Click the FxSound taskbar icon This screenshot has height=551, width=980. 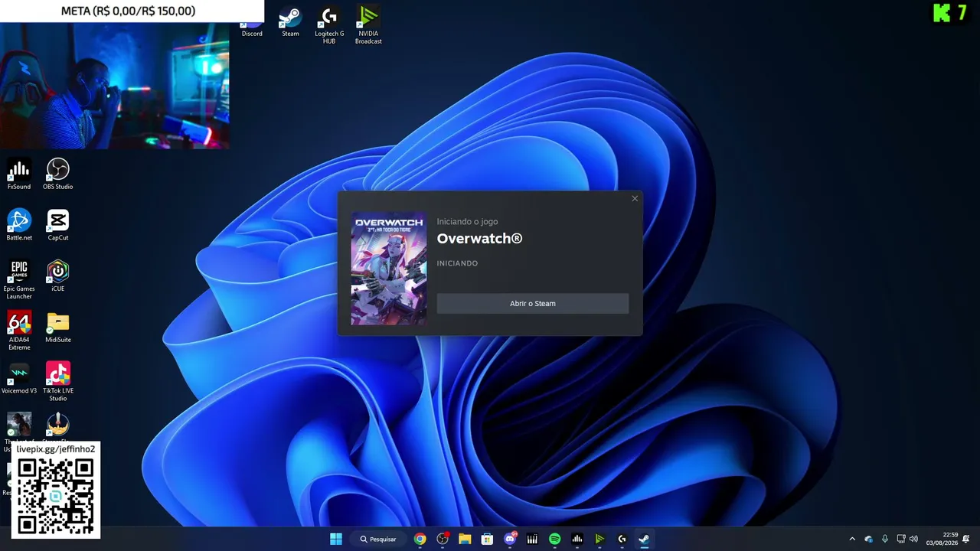tap(577, 539)
